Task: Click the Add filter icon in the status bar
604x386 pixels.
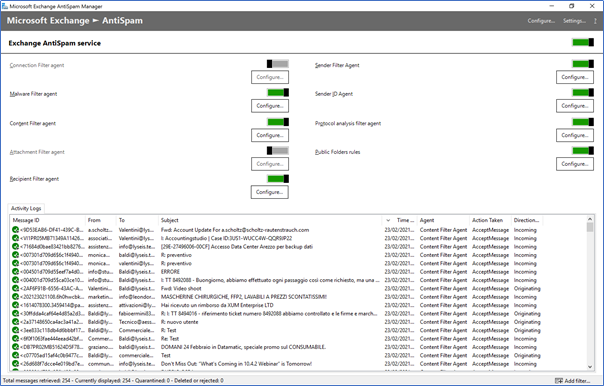Action: (x=559, y=381)
